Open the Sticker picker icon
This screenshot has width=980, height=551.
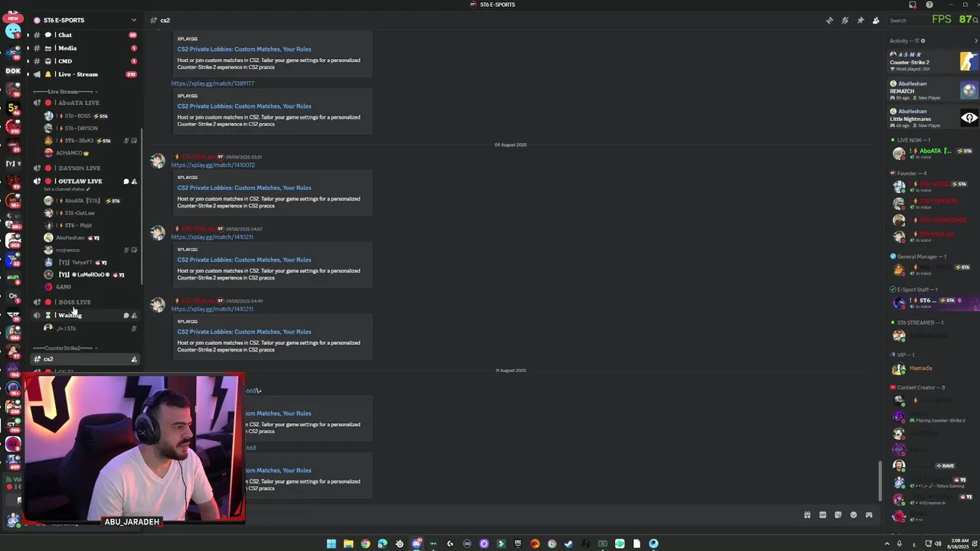click(x=838, y=515)
